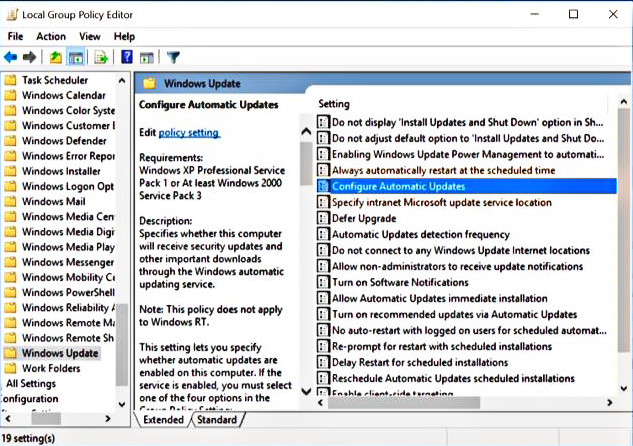This screenshot has height=446, width=633.
Task: Click settings list scroll down arrow
Action: coord(624,388)
